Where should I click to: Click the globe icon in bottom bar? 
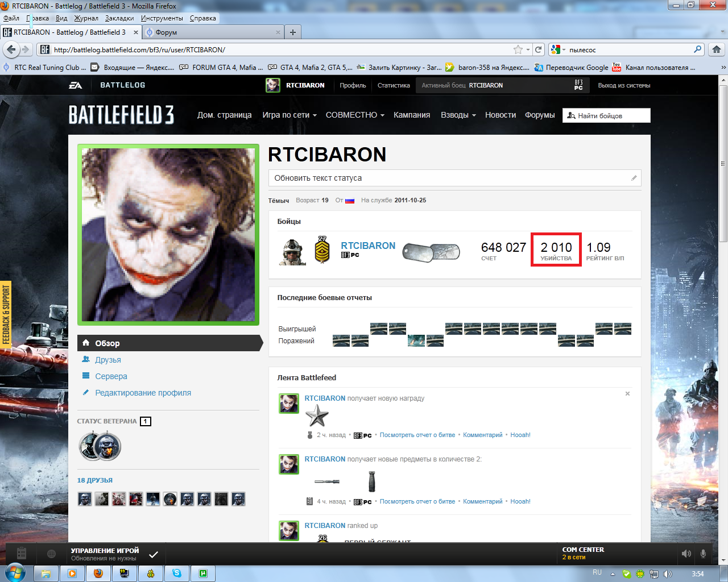(x=52, y=554)
